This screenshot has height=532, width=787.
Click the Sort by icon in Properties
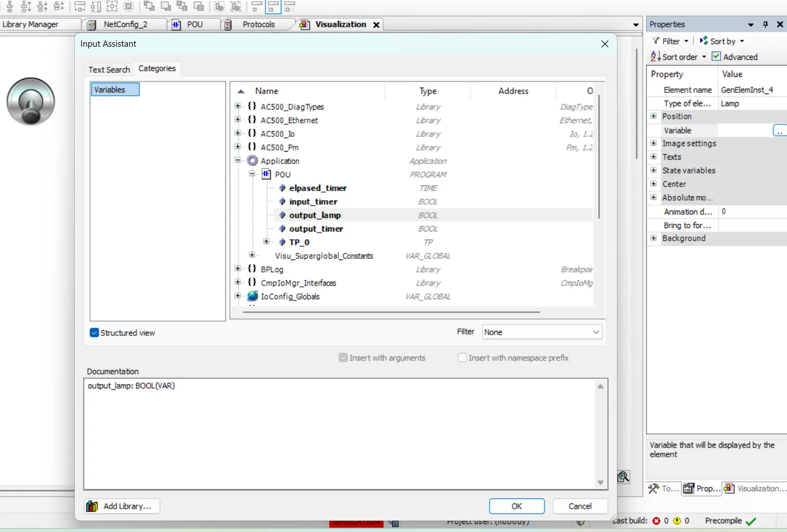point(704,40)
